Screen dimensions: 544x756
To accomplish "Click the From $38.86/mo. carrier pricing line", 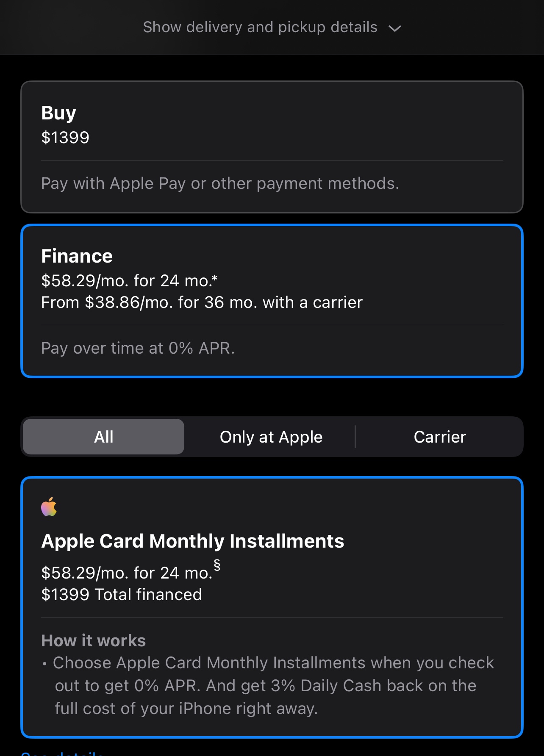I will [x=202, y=302].
